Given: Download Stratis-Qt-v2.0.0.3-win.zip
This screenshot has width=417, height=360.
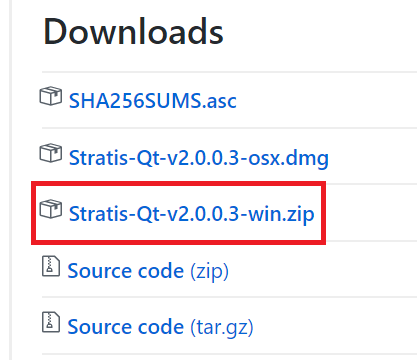Looking at the screenshot, I should coord(191,214).
